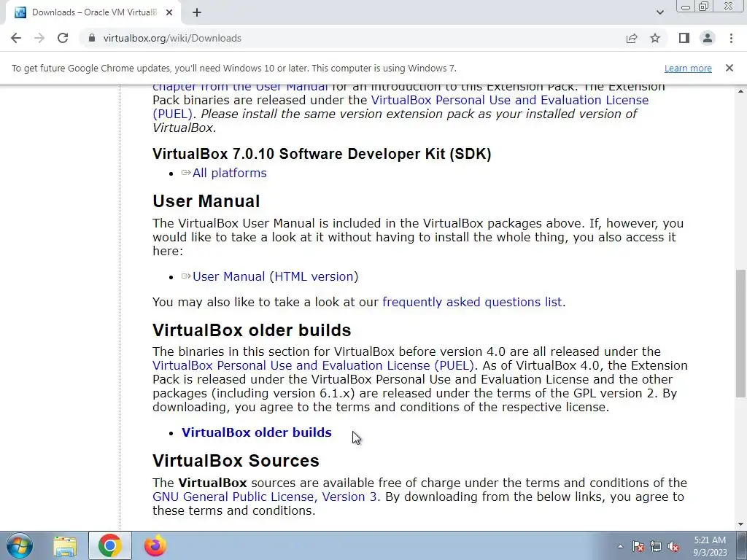The width and height of the screenshot is (747, 560).
Task: Launch Firefox from the taskbar
Action: [155, 546]
